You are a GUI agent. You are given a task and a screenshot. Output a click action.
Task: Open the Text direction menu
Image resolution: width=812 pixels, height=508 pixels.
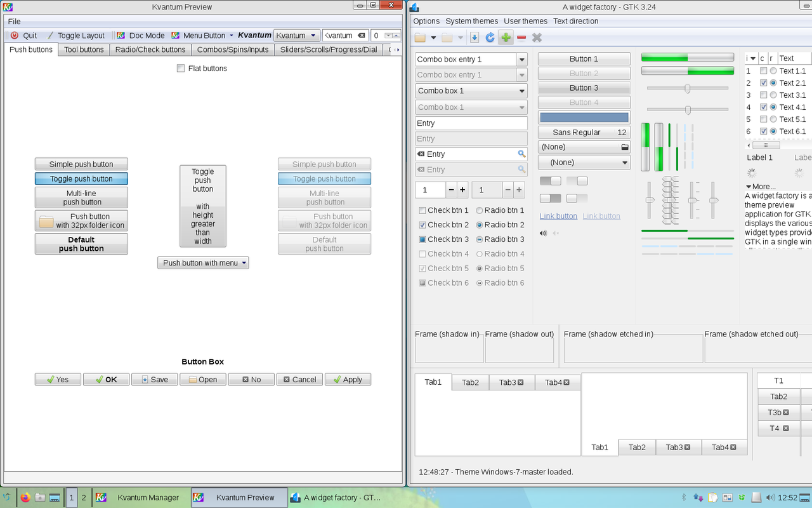click(575, 21)
